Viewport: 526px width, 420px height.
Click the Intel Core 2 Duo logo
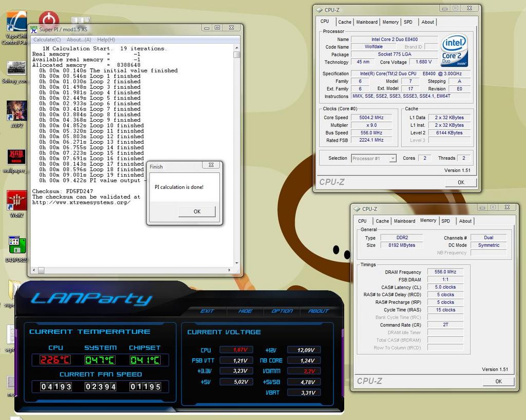point(454,50)
